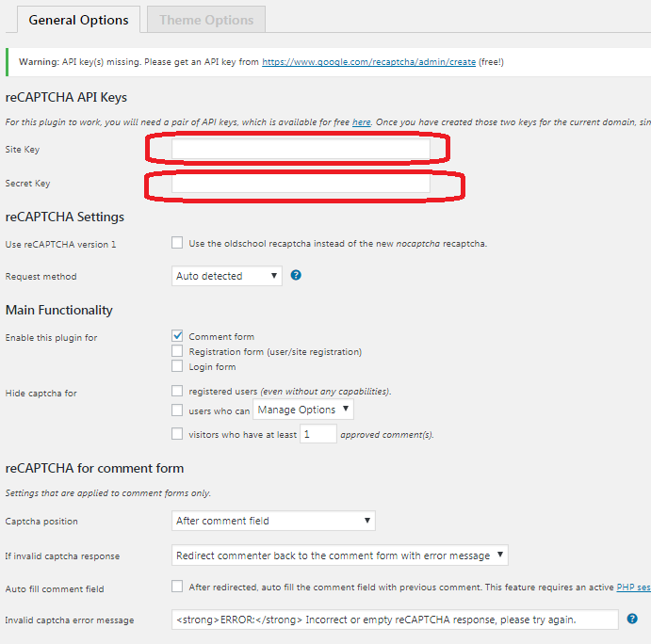The image size is (651, 644).
Task: Check the visitors with approved comments box
Action: [177, 434]
